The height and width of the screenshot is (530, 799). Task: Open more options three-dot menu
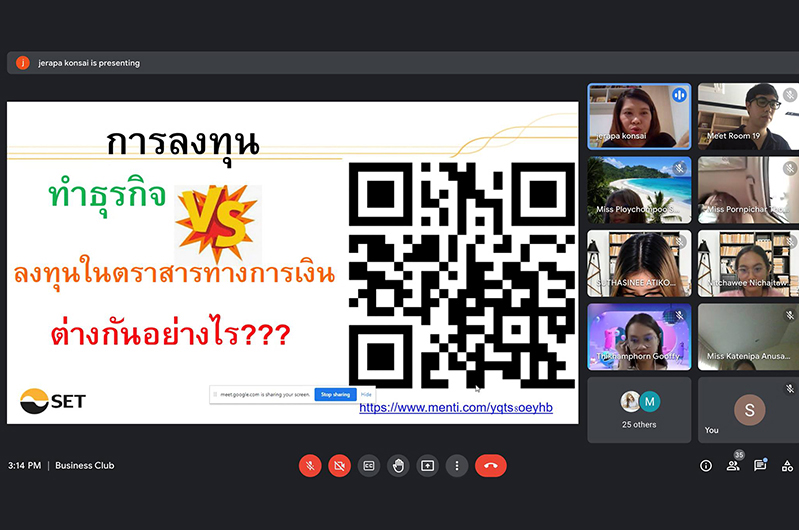click(x=457, y=466)
